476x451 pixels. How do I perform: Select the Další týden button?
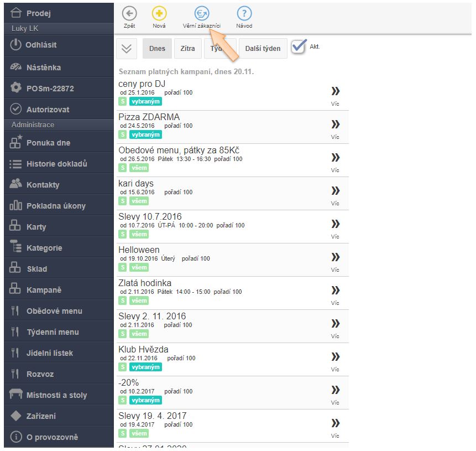(263, 48)
